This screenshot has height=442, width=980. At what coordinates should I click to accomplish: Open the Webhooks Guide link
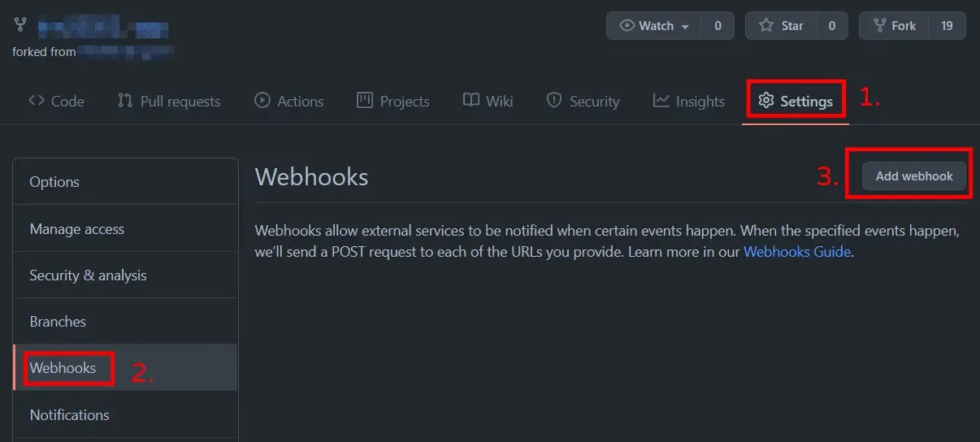[797, 251]
